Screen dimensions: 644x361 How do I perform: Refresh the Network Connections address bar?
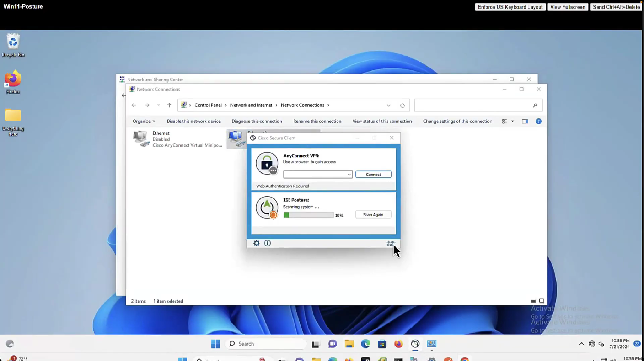tap(402, 105)
